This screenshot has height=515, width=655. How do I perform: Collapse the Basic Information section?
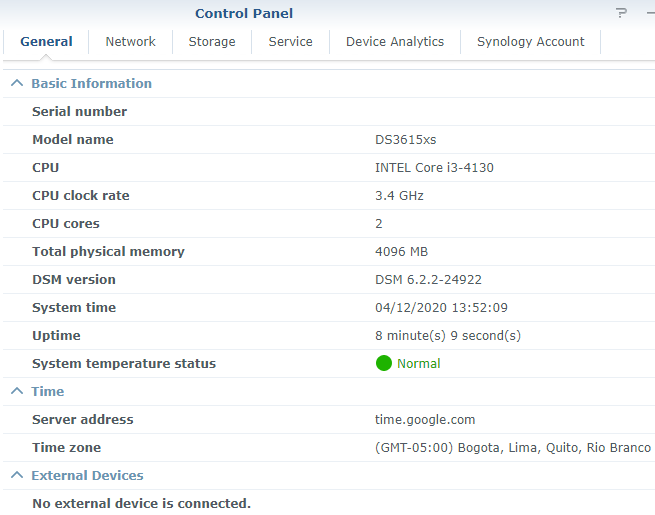tap(17, 83)
